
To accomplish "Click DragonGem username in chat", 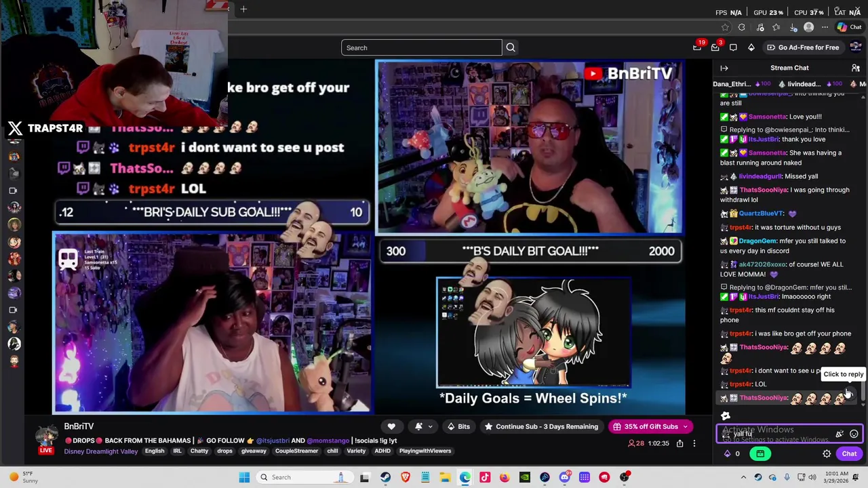I will pos(757,241).
